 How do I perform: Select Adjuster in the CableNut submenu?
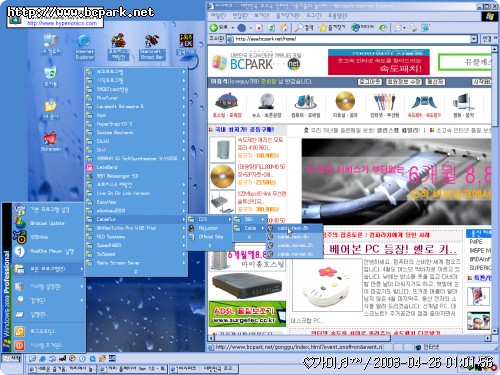210,228
